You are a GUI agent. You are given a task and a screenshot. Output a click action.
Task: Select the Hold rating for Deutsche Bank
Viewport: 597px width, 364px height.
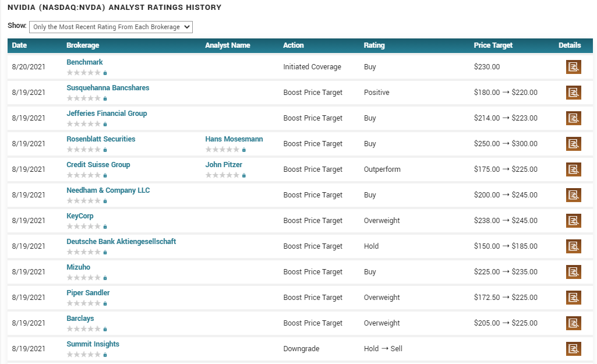pyautogui.click(x=371, y=246)
